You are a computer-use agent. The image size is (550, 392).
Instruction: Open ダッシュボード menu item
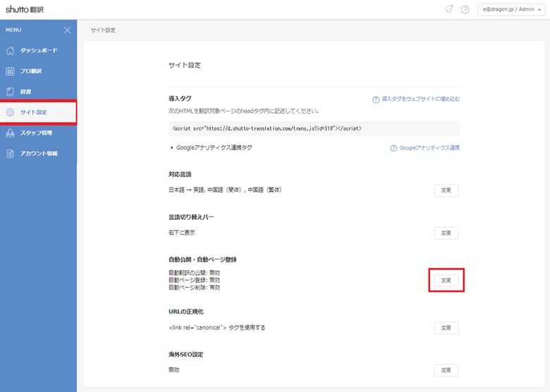[38, 51]
